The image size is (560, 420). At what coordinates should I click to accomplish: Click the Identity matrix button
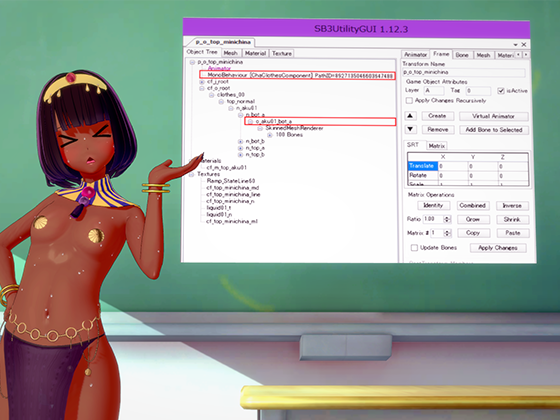[433, 205]
